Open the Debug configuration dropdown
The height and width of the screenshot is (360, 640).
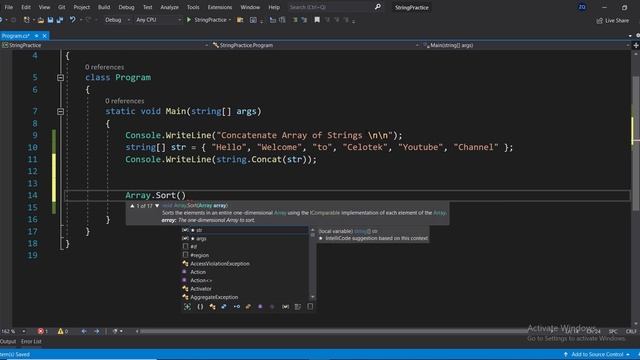click(117, 20)
